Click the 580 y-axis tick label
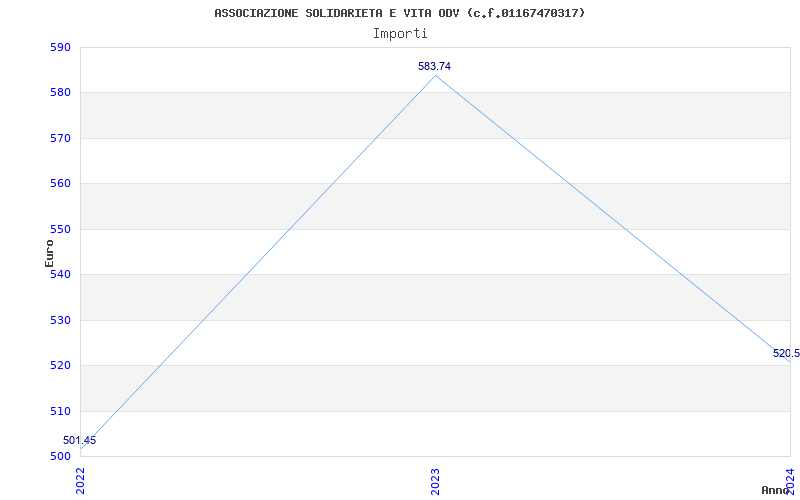Image resolution: width=800 pixels, height=500 pixels. point(60,93)
